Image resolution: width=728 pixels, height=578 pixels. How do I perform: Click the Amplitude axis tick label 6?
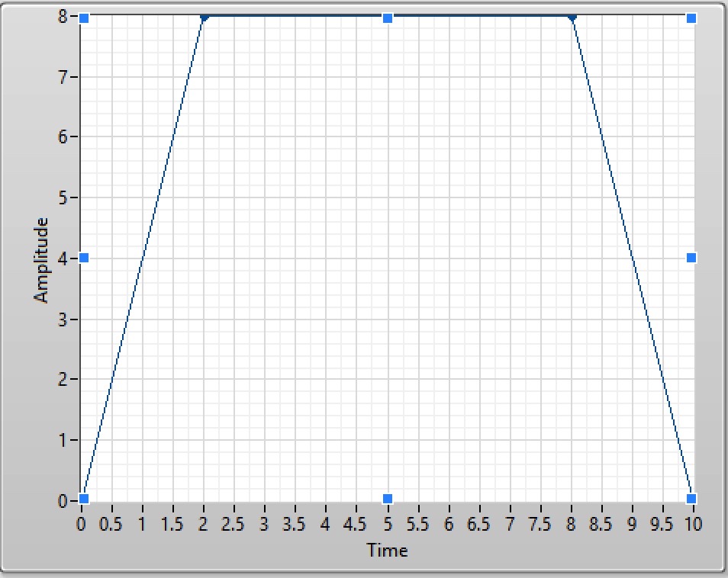click(x=63, y=136)
